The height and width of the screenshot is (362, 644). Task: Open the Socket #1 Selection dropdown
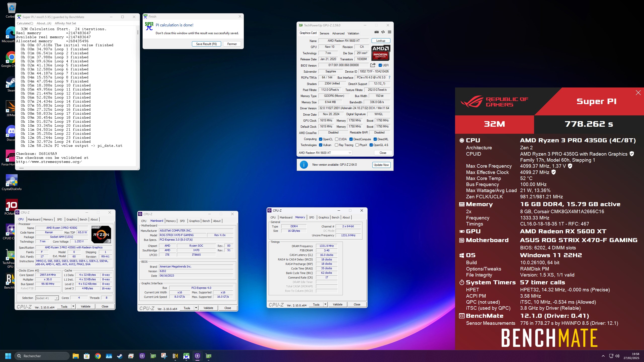click(x=47, y=298)
